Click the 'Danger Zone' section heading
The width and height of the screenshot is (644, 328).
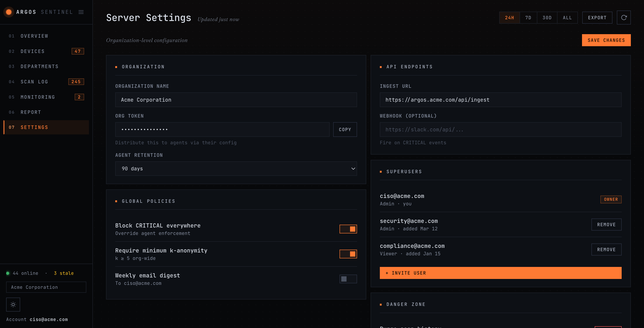[x=406, y=304]
